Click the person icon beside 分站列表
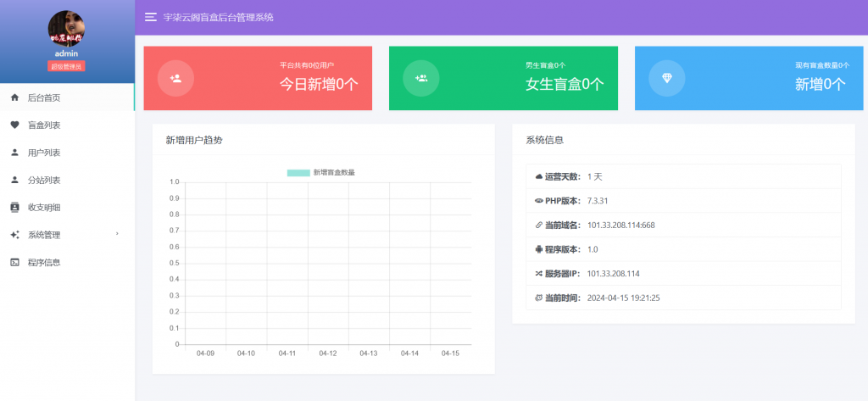The height and width of the screenshot is (401, 868). 15,180
